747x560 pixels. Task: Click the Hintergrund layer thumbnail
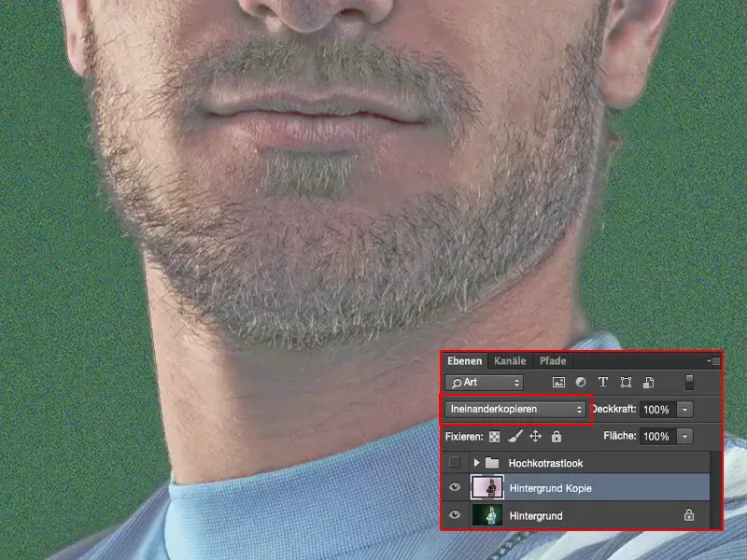[x=486, y=515]
